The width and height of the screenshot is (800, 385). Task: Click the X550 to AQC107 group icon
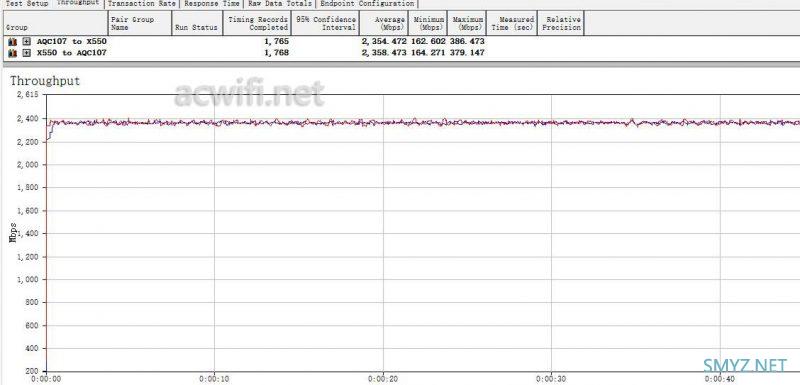point(13,53)
